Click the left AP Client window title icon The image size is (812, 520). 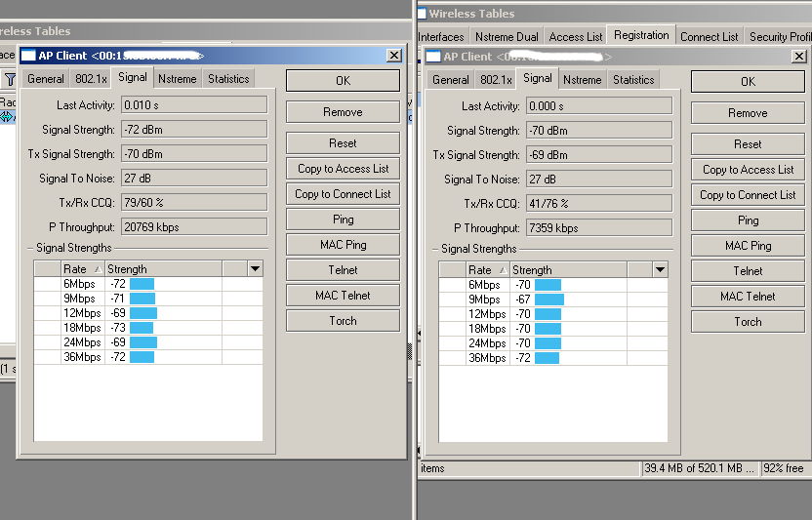(x=28, y=56)
